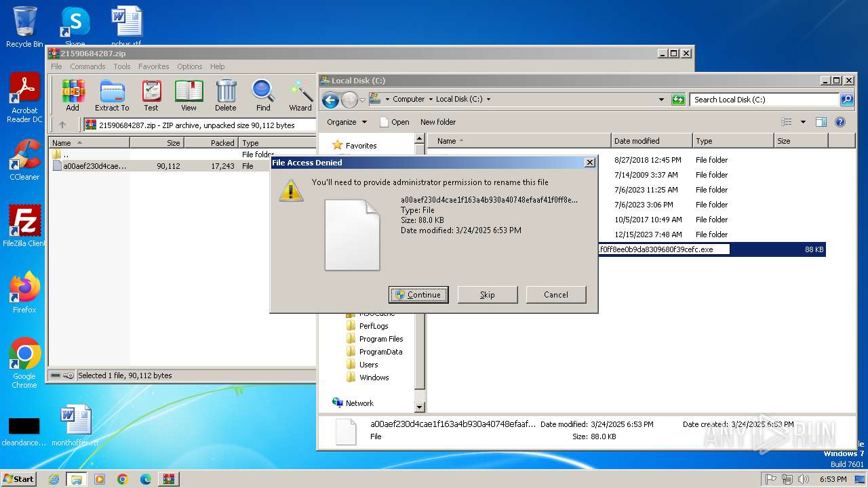Open address bar history dropdown
The height and width of the screenshot is (488, 868).
coord(662,100)
